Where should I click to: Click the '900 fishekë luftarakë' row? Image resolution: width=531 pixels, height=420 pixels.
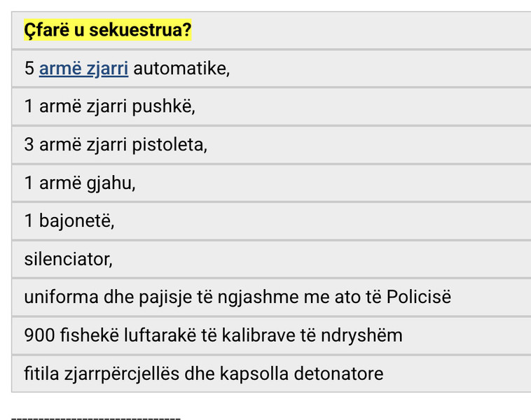tap(271, 336)
